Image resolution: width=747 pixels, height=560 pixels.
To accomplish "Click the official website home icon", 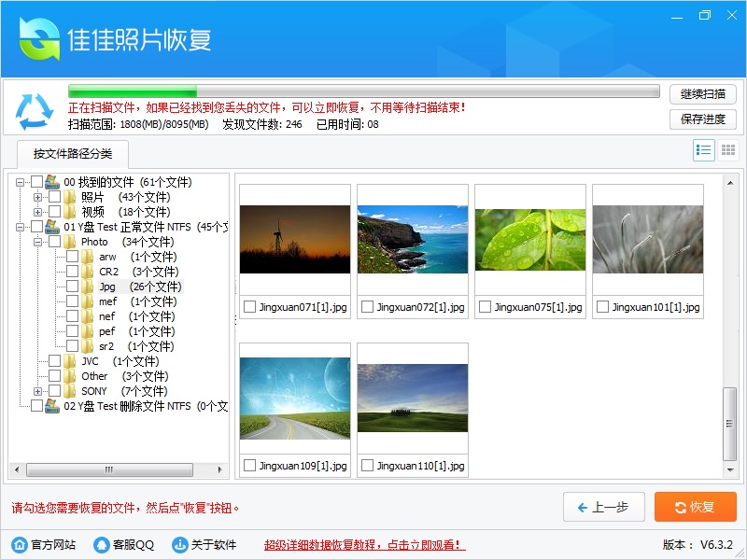I will coord(19,545).
